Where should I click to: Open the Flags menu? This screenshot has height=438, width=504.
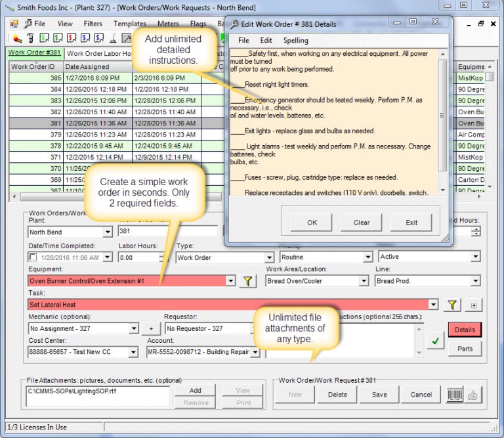198,24
